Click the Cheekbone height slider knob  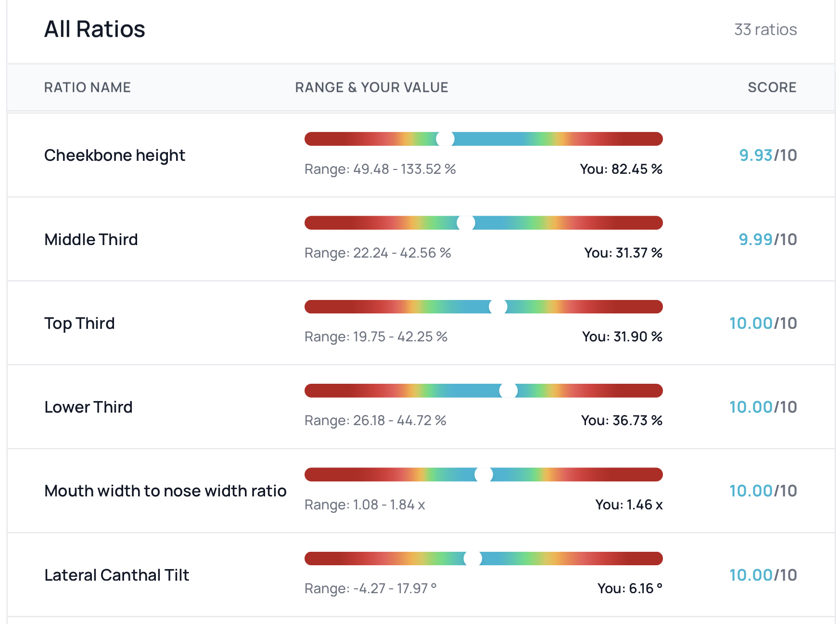point(445,139)
